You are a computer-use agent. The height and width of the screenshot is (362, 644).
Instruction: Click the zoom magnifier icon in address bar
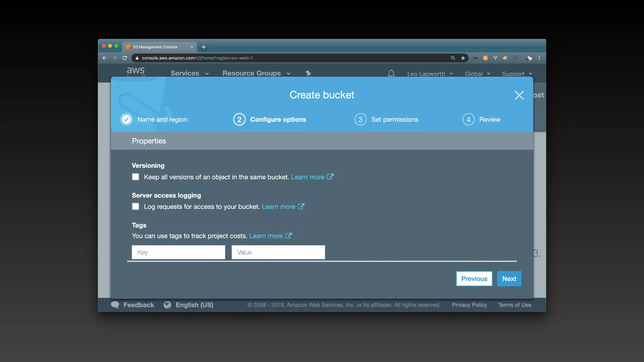click(453, 58)
